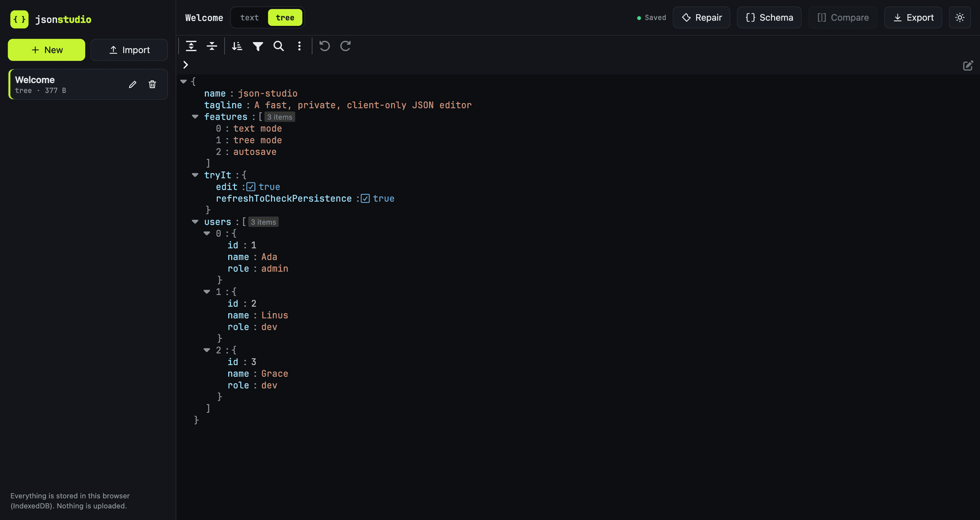The image size is (980, 520).
Task: Delete the Welcome document with trash icon
Action: pyautogui.click(x=152, y=84)
